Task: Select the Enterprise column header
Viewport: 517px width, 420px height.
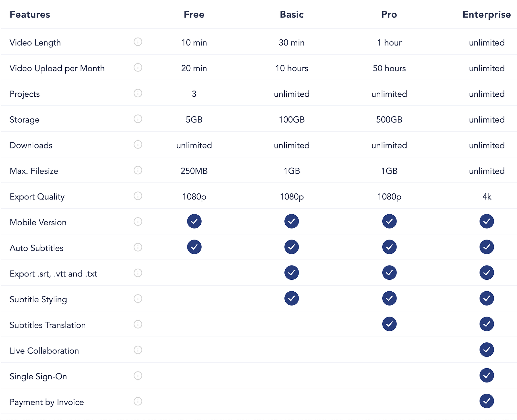Action: [487, 15]
